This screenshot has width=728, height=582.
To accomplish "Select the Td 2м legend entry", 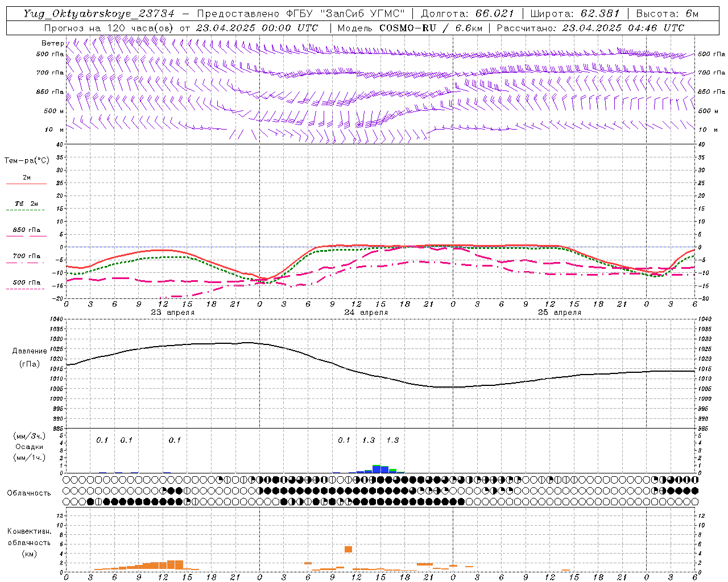I will pos(27,203).
